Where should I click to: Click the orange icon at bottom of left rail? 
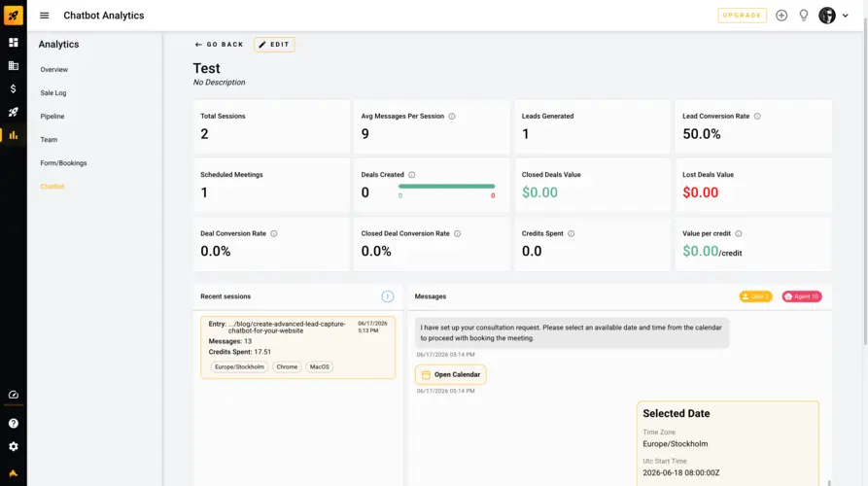(x=14, y=473)
